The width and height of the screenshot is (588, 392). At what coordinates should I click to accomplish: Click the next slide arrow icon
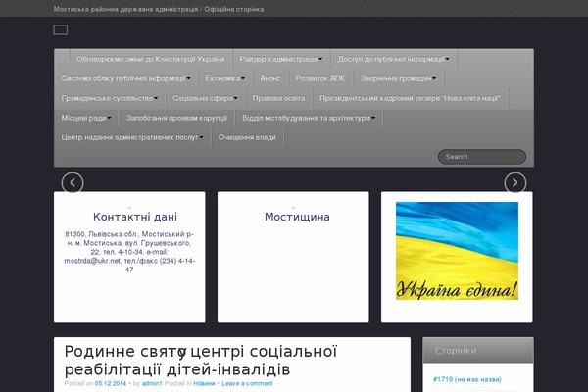point(515,182)
